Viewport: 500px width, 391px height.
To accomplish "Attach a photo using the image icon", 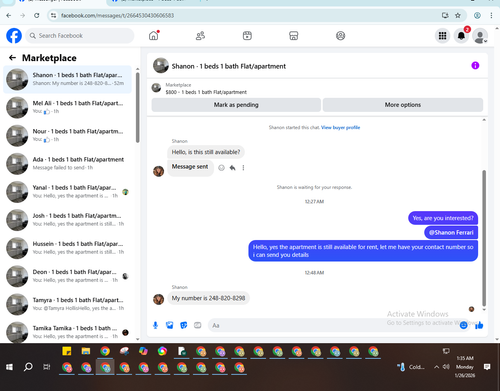I will coord(170,325).
